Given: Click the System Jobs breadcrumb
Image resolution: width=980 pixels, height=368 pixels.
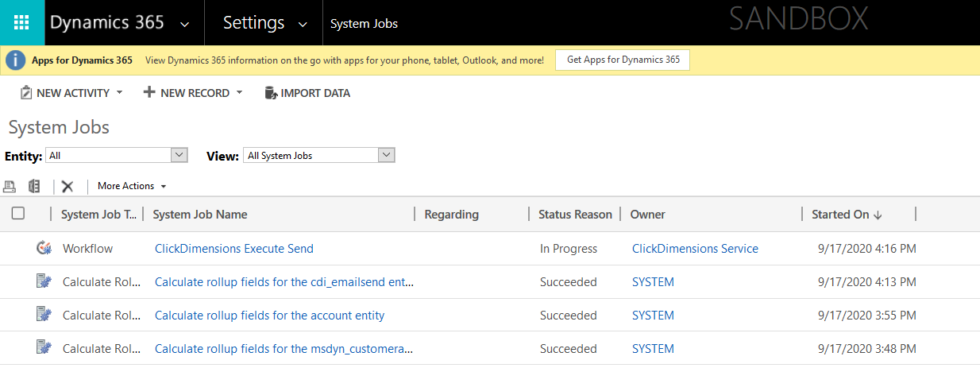Looking at the screenshot, I should 364,23.
